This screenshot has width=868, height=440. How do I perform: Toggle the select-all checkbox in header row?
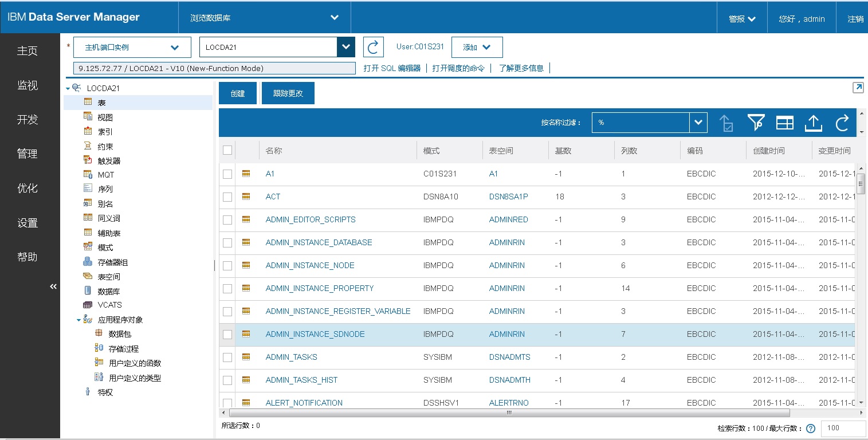[x=227, y=150]
